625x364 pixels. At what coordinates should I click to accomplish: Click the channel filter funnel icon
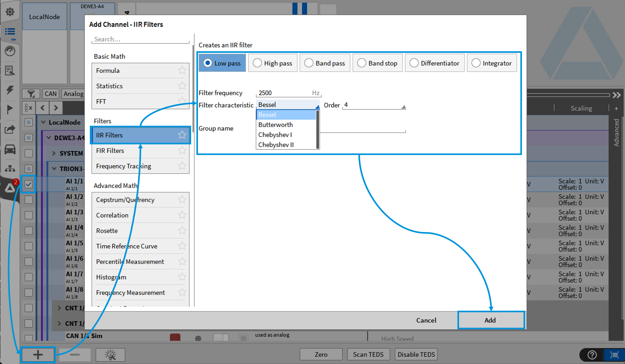(x=31, y=94)
